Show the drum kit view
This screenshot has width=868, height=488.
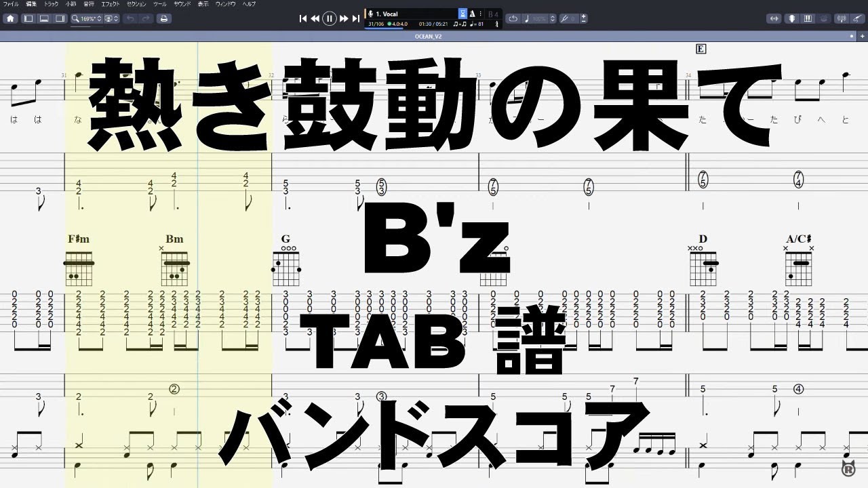pos(823,18)
